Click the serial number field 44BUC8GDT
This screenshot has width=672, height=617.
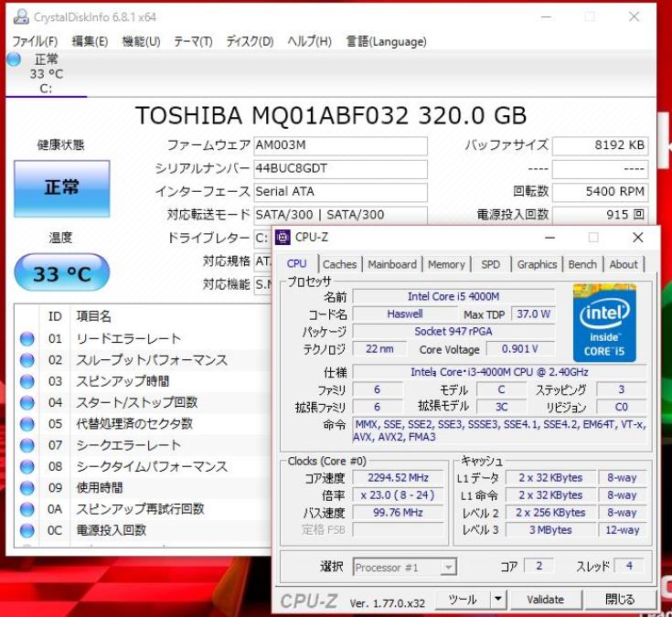[x=340, y=169]
